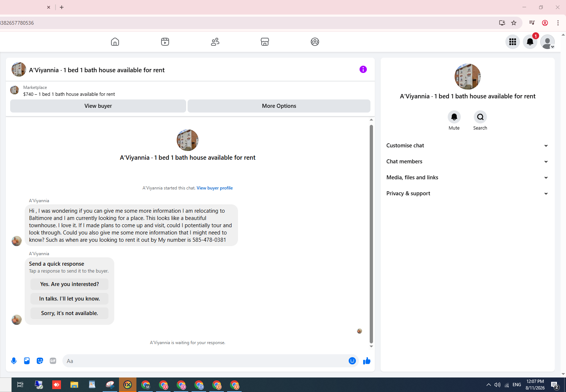Show hidden system tray icons chevron
This screenshot has height=392, width=566.
[x=489, y=385]
